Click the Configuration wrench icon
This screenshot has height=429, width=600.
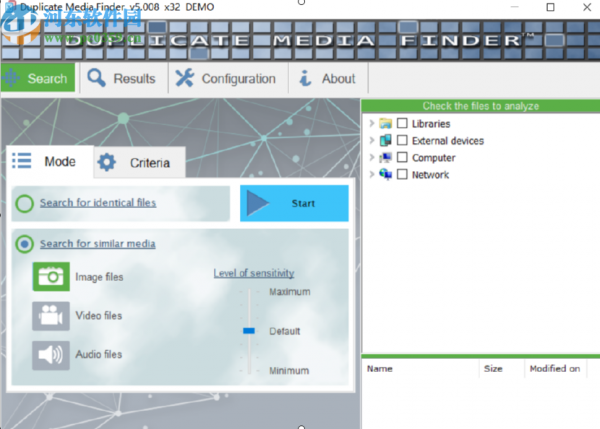pos(185,78)
